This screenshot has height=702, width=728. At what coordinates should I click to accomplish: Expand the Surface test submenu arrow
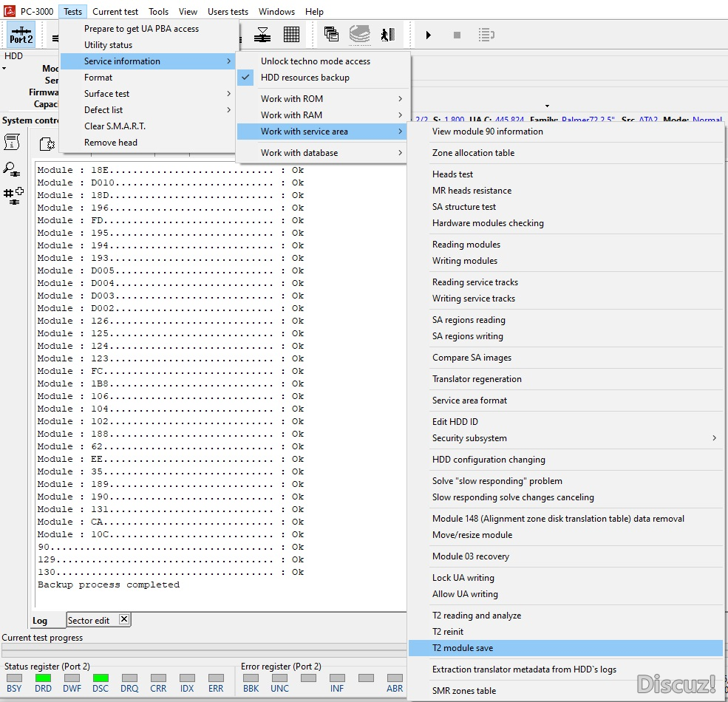pos(229,94)
